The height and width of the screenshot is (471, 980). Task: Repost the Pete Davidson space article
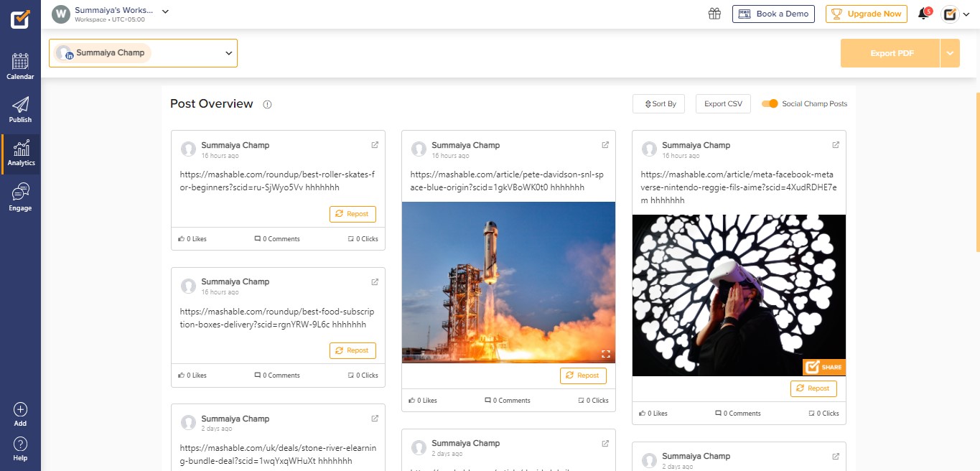tap(583, 376)
